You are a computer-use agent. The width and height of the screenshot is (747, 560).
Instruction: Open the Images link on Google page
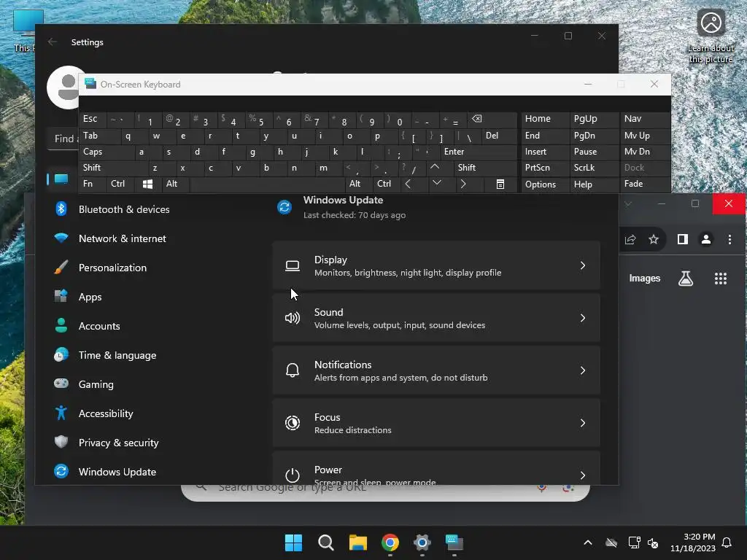pos(645,279)
